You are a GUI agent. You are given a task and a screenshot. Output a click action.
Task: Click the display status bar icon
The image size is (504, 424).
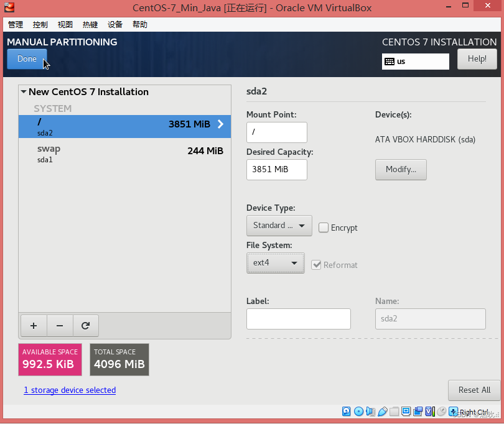tap(406, 412)
